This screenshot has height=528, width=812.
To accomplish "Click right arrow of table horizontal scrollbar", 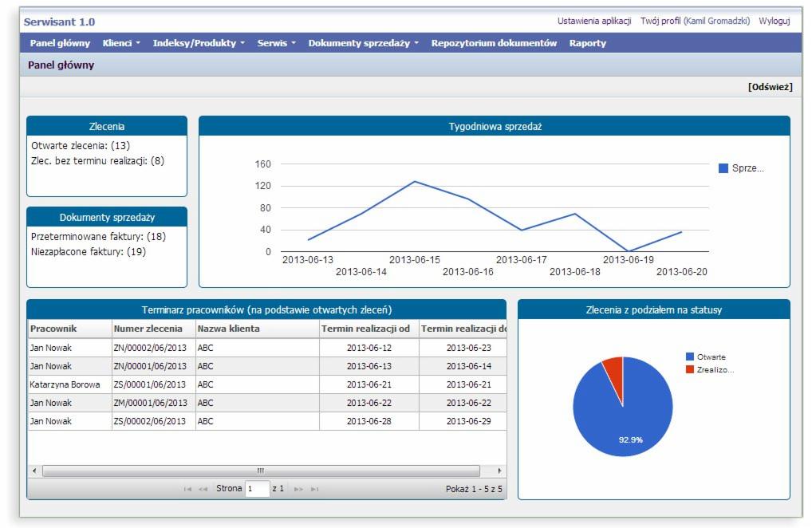I will click(x=500, y=471).
